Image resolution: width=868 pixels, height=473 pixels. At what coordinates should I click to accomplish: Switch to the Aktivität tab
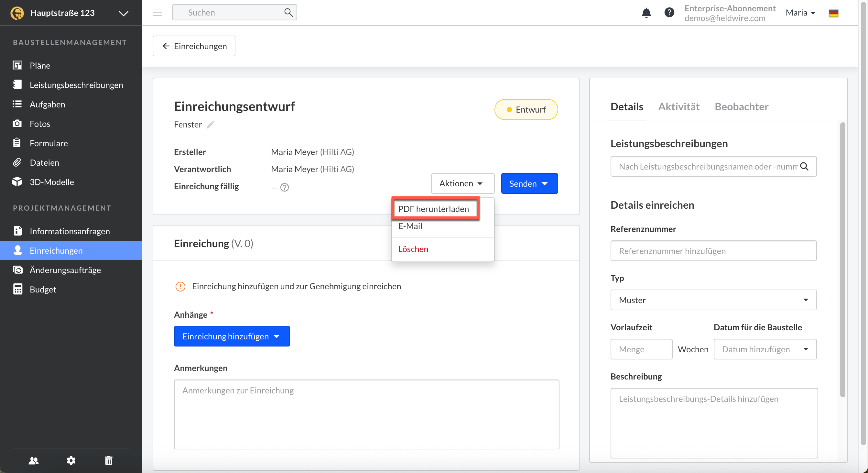click(x=678, y=106)
